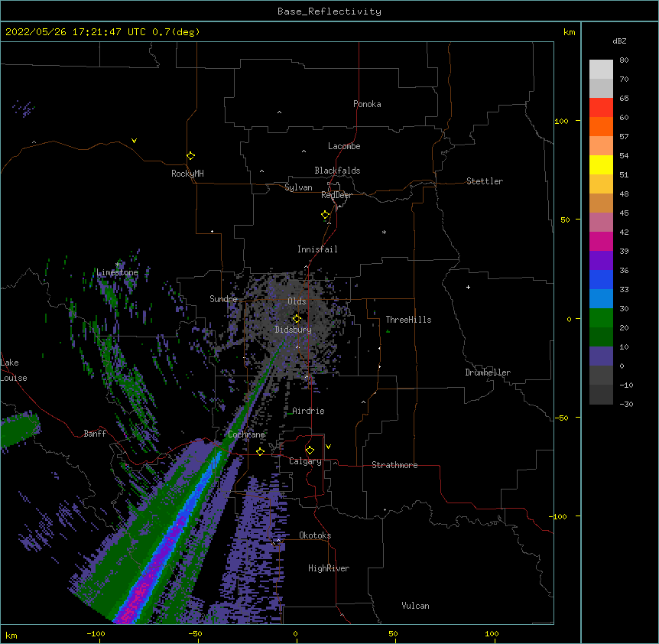This screenshot has width=659, height=644.
Task: Pick the dusty pink 42-45 dBZ swatch
Action: point(601,223)
